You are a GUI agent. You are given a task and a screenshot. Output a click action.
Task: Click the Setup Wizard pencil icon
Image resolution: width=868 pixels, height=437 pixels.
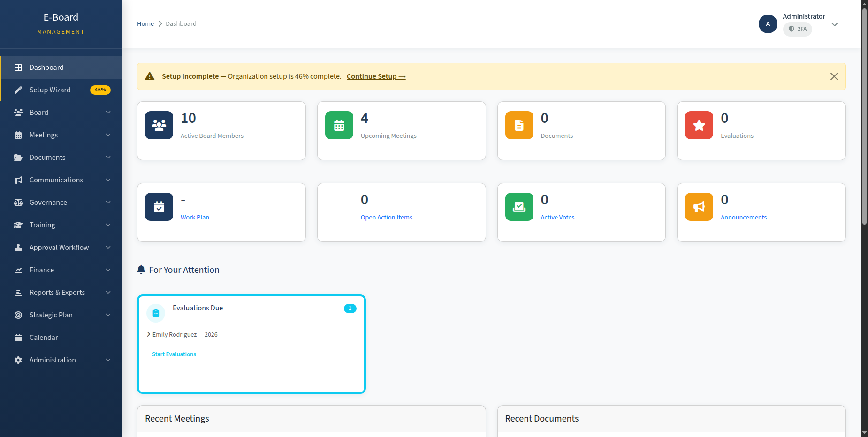click(x=18, y=90)
